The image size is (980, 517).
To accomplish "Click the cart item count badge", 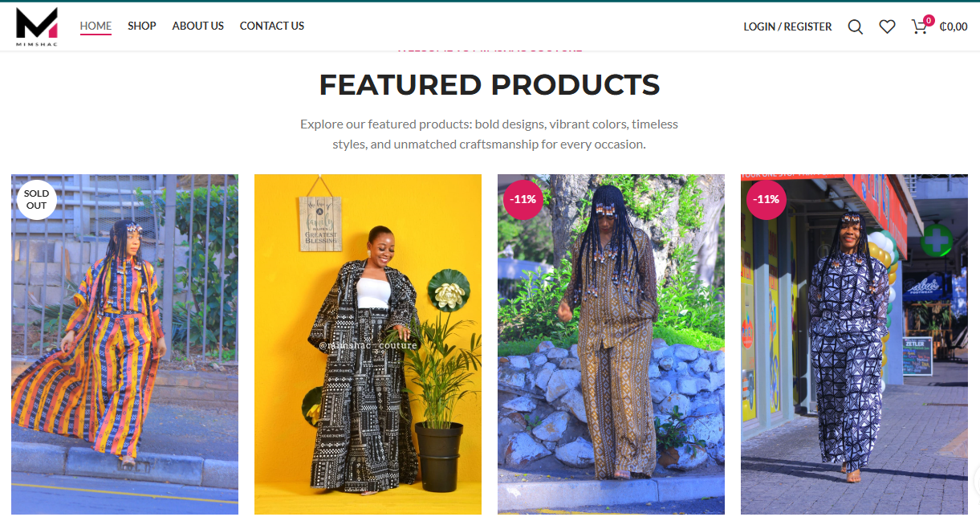I will point(929,20).
